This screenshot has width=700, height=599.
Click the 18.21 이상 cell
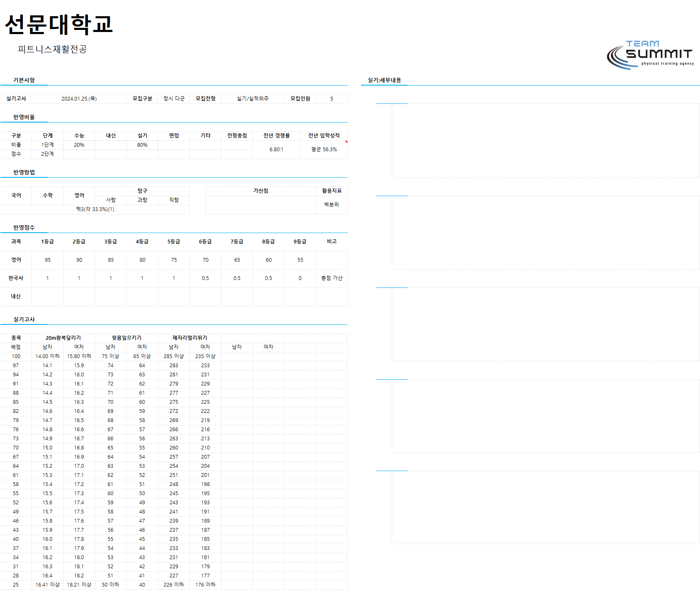pos(79,585)
